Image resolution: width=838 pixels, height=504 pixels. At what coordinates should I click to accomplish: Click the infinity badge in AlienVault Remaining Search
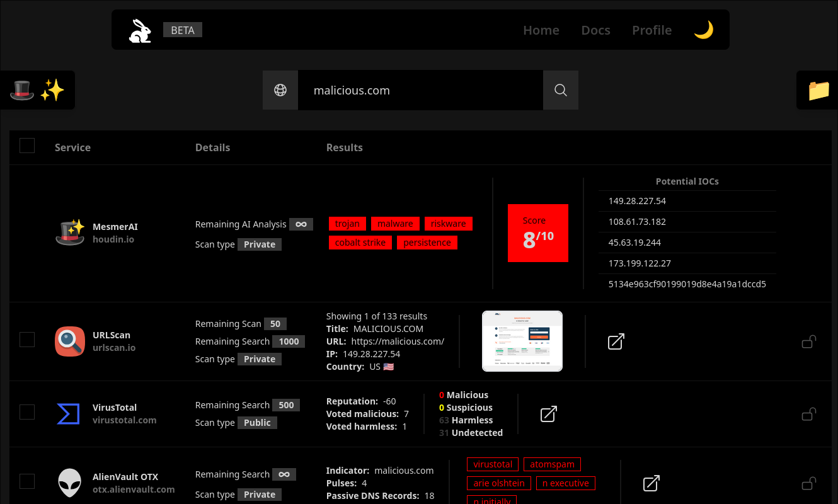[284, 474]
